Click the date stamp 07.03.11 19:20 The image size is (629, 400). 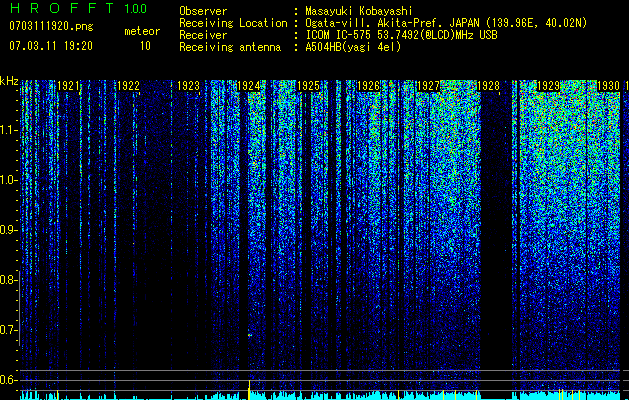(x=51, y=45)
